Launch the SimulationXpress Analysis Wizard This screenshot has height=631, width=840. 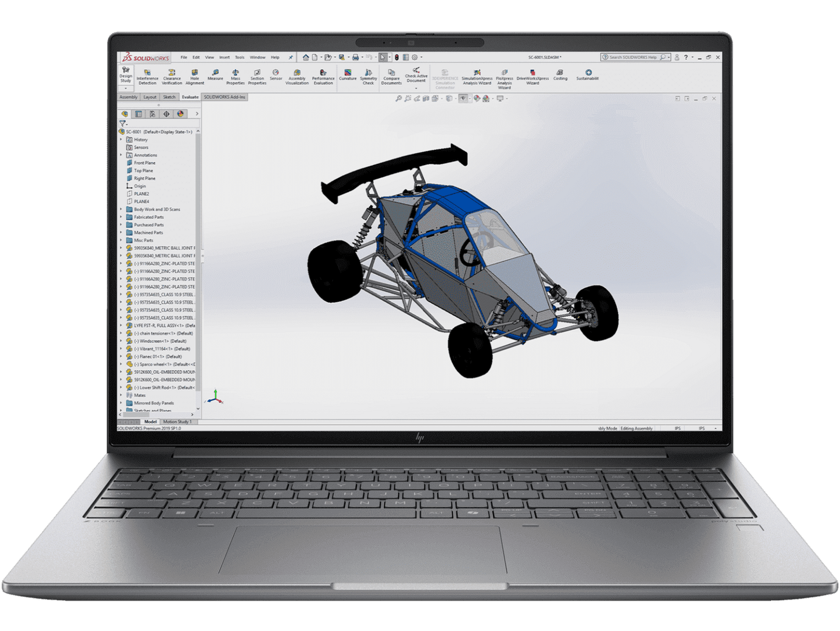(477, 77)
